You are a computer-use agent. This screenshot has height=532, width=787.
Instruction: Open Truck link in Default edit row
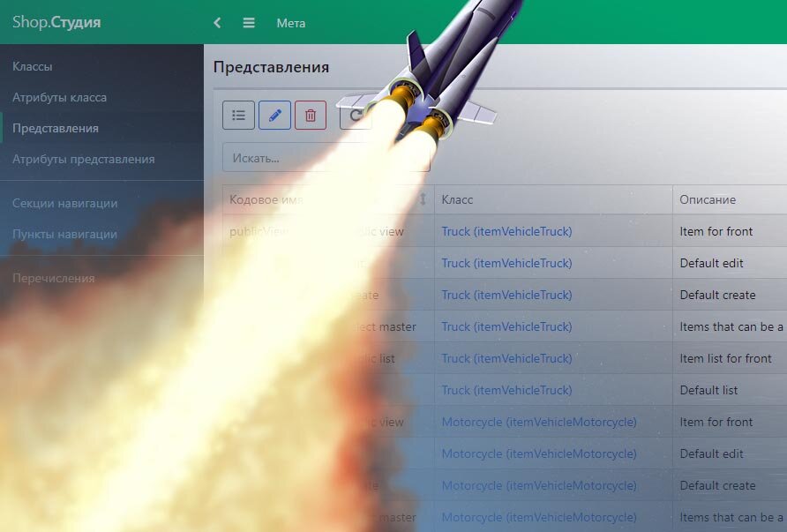tap(506, 263)
